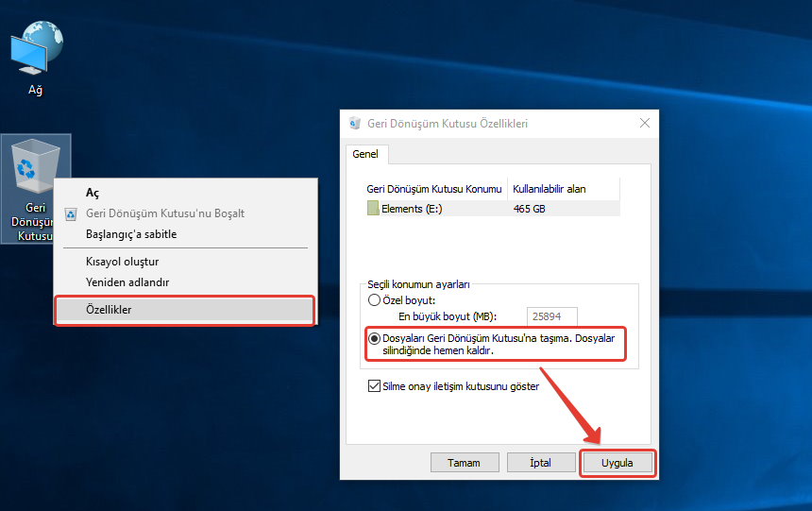Select Kısayol oluştur in the context menu

tap(122, 262)
